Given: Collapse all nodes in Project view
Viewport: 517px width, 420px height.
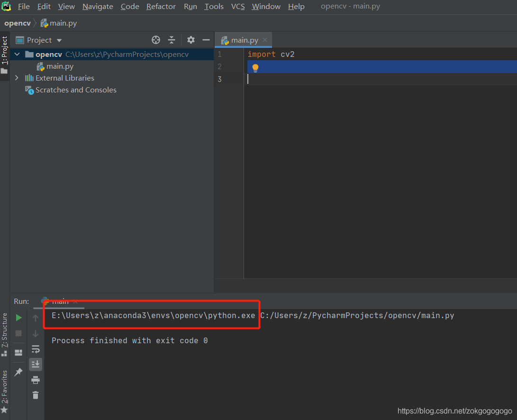Looking at the screenshot, I should 172,40.
